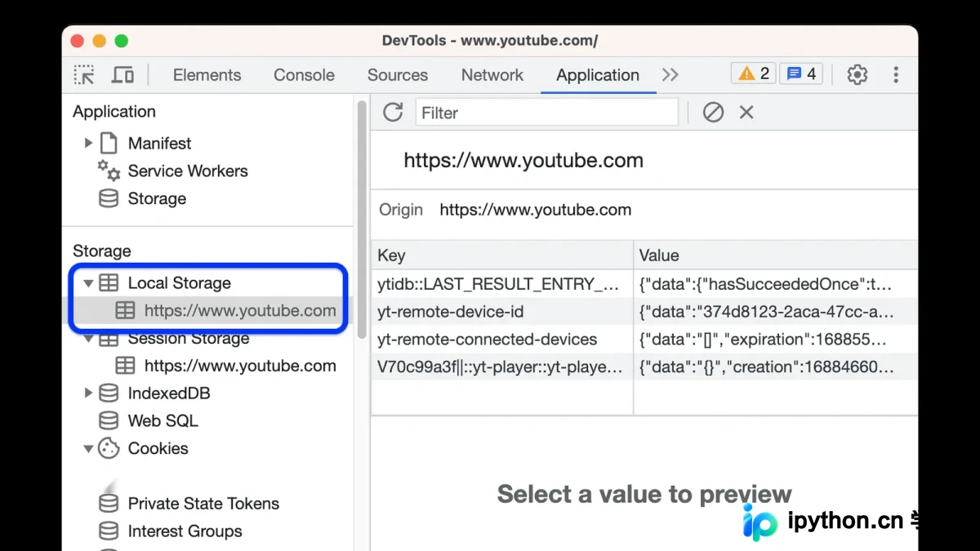
Task: Click the Filter input field
Action: tap(546, 113)
